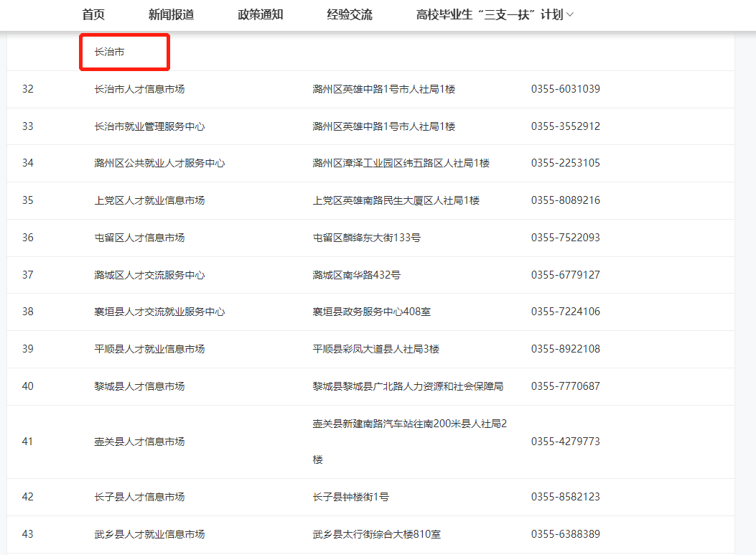The height and width of the screenshot is (555, 756).
Task: Click the 壶关县新建南路汽车站 address
Action: coord(410,442)
